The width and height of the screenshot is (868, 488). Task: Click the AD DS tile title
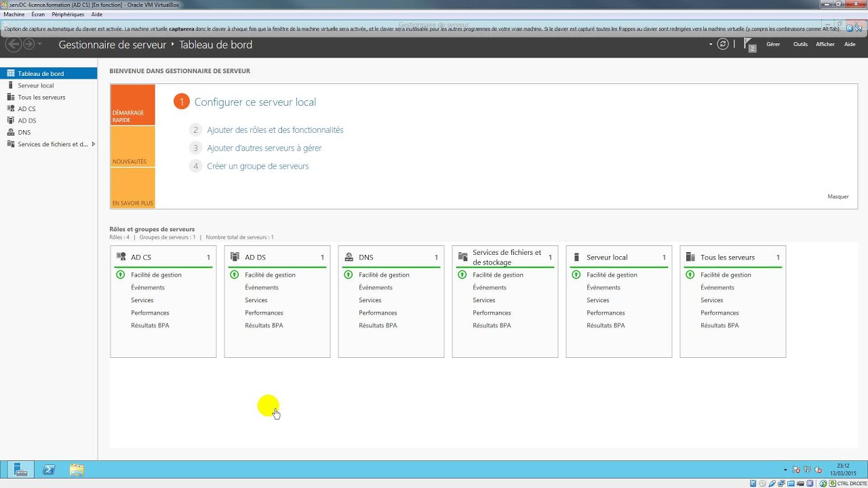point(255,258)
